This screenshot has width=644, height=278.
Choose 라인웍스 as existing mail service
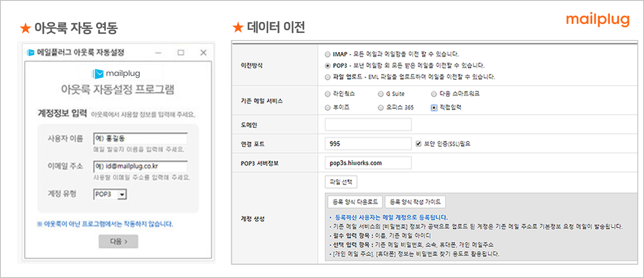[327, 94]
